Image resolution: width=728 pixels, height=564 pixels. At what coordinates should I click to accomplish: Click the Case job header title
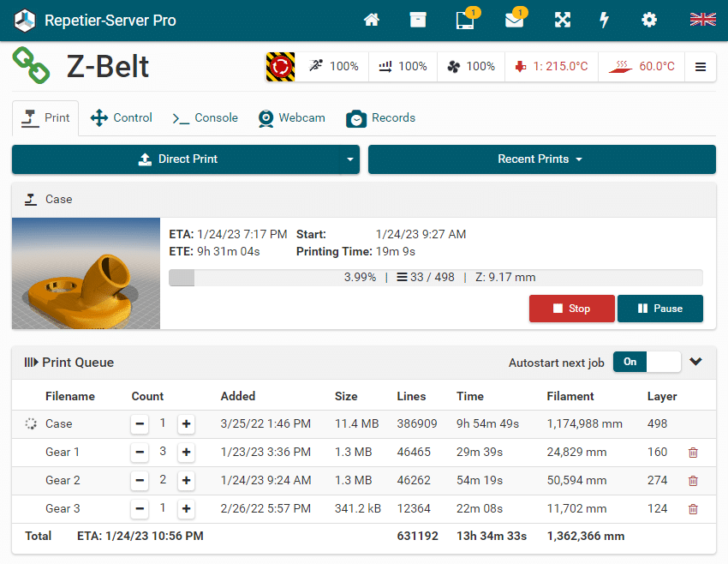click(58, 200)
